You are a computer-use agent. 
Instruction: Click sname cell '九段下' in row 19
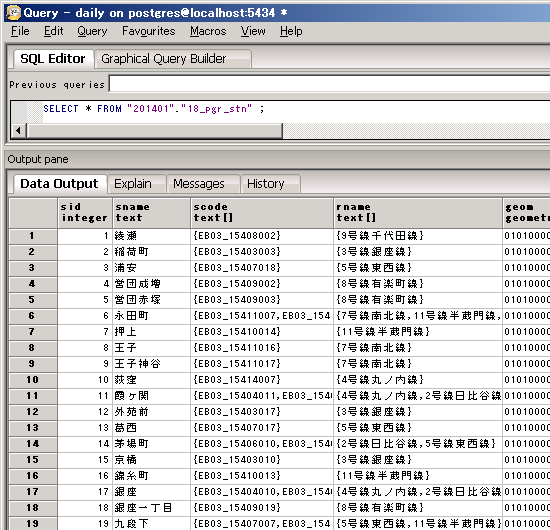pyautogui.click(x=152, y=524)
